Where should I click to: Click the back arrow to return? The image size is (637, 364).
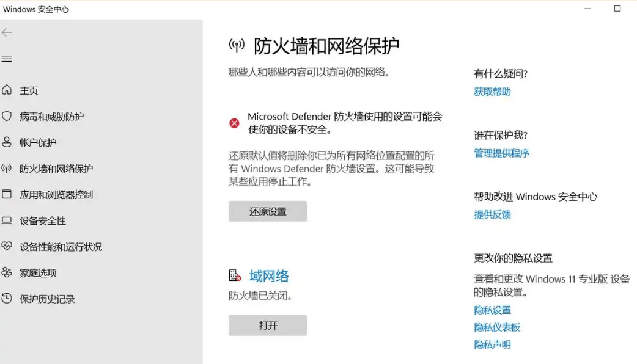(7, 32)
